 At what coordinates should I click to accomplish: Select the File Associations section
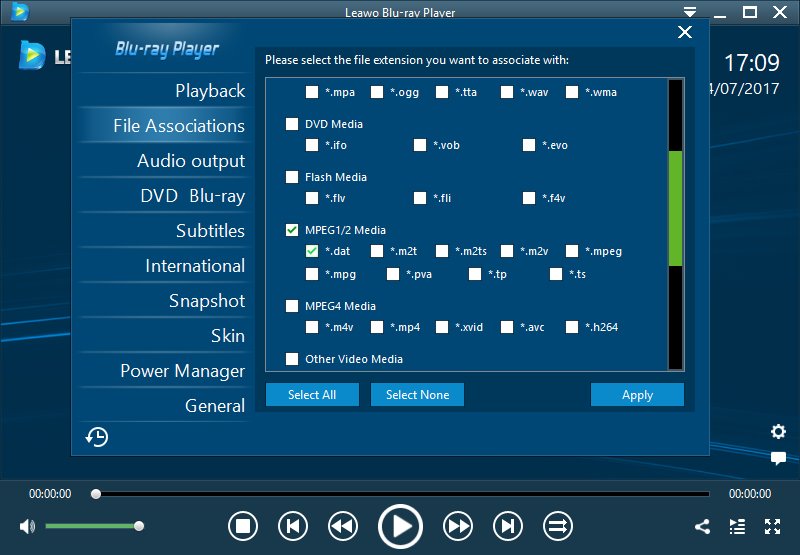179,125
